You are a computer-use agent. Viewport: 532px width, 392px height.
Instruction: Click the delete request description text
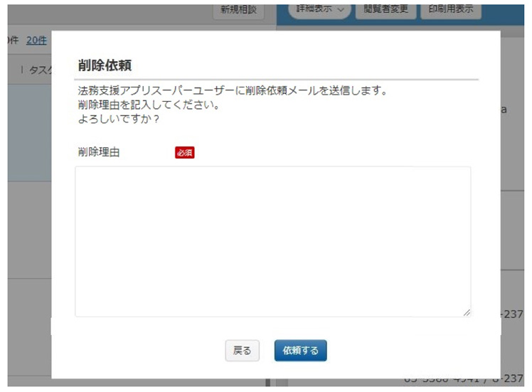pos(232,91)
